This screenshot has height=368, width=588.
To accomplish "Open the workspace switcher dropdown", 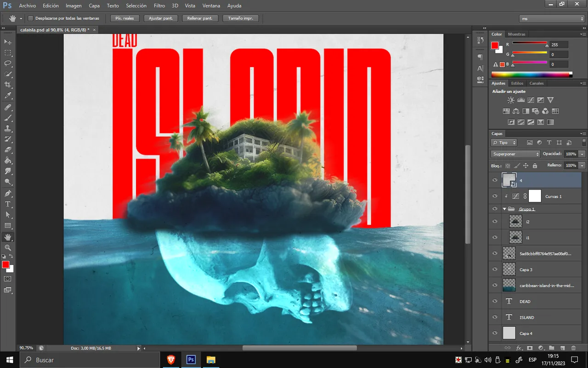I will (552, 18).
